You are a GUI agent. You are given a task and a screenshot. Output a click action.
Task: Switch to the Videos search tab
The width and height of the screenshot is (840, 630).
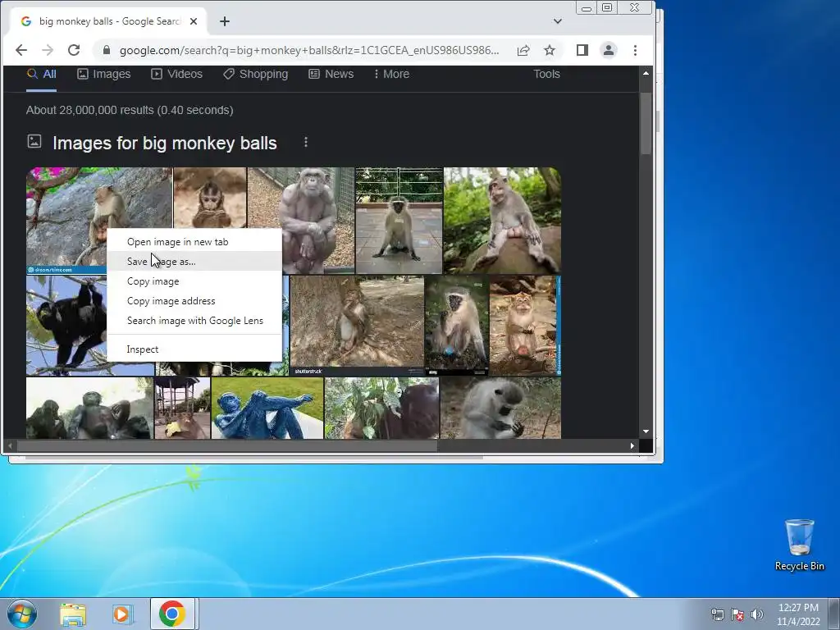click(177, 74)
